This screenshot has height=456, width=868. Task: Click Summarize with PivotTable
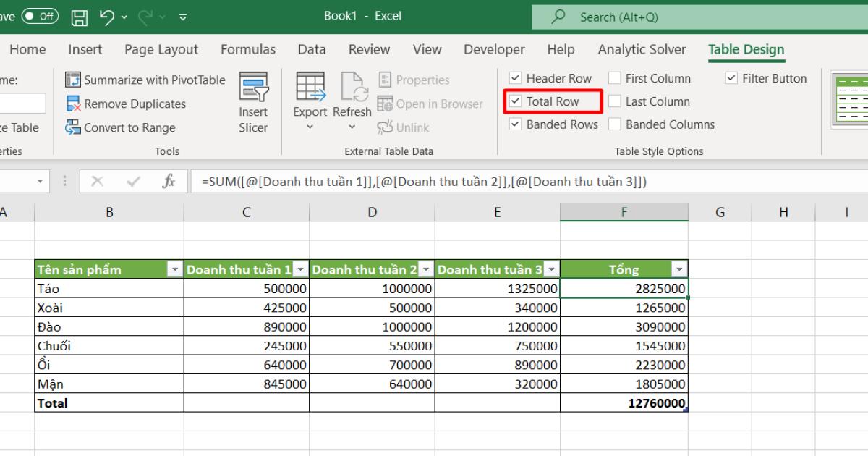coord(145,80)
